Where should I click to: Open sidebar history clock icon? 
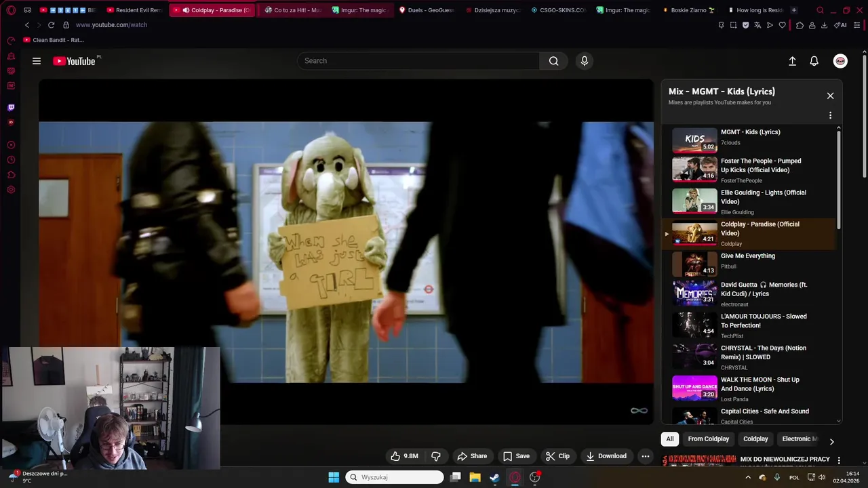pos(11,160)
